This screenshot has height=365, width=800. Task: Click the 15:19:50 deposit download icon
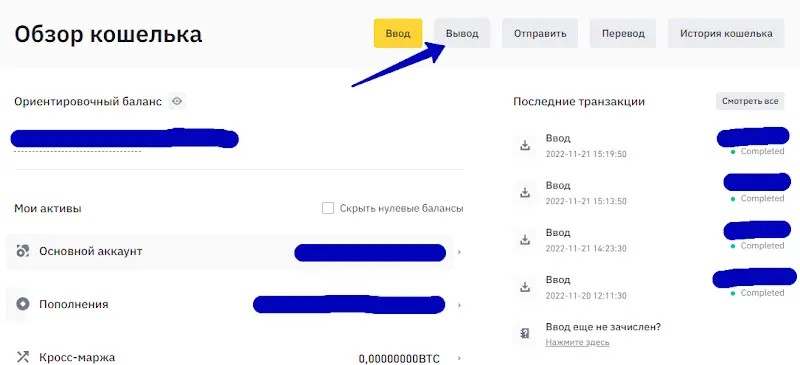[x=524, y=145]
